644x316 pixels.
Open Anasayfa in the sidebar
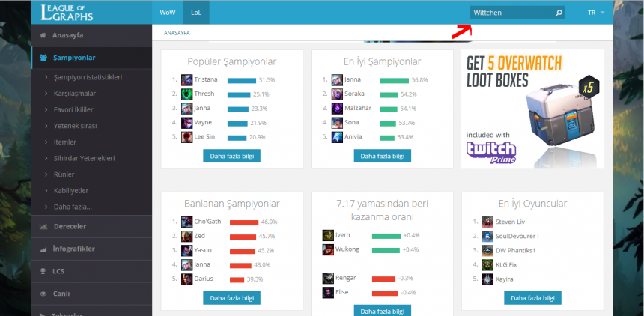click(x=91, y=35)
